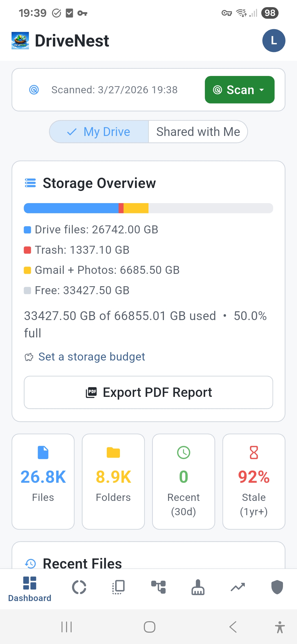Image resolution: width=297 pixels, height=644 pixels.
Task: Expand the green Scan dropdown button
Action: coord(240,90)
